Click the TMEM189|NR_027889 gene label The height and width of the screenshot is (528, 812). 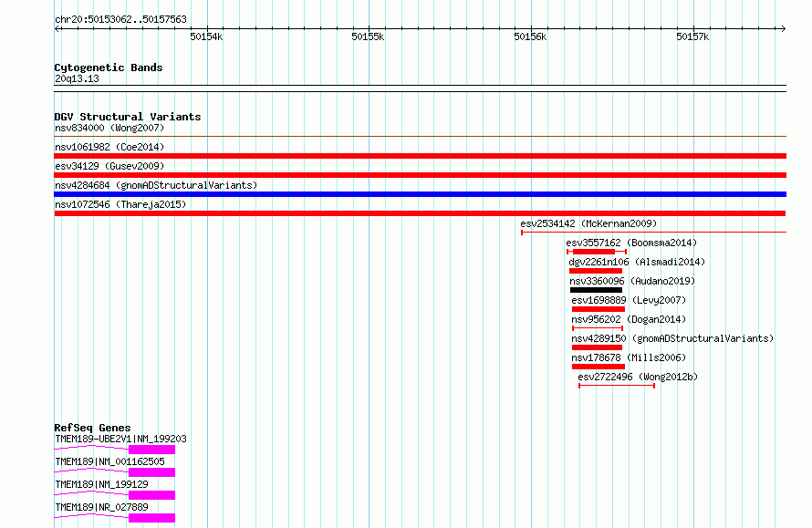pyautogui.click(x=101, y=507)
